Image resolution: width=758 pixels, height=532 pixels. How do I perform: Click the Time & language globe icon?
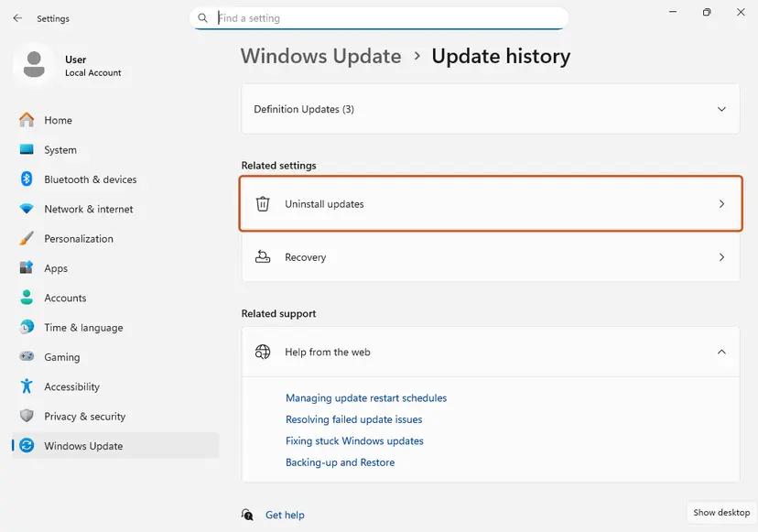click(x=27, y=327)
